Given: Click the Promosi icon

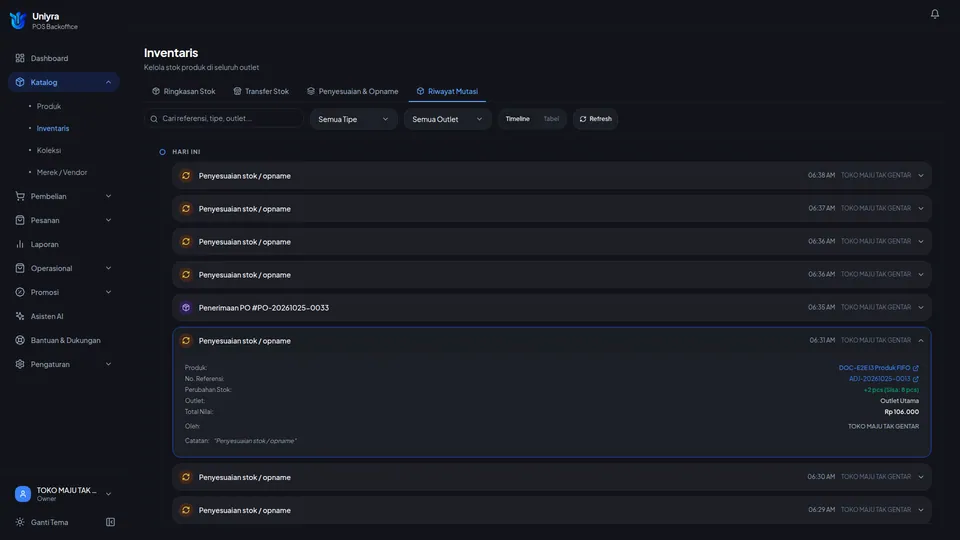Looking at the screenshot, I should (x=20, y=292).
